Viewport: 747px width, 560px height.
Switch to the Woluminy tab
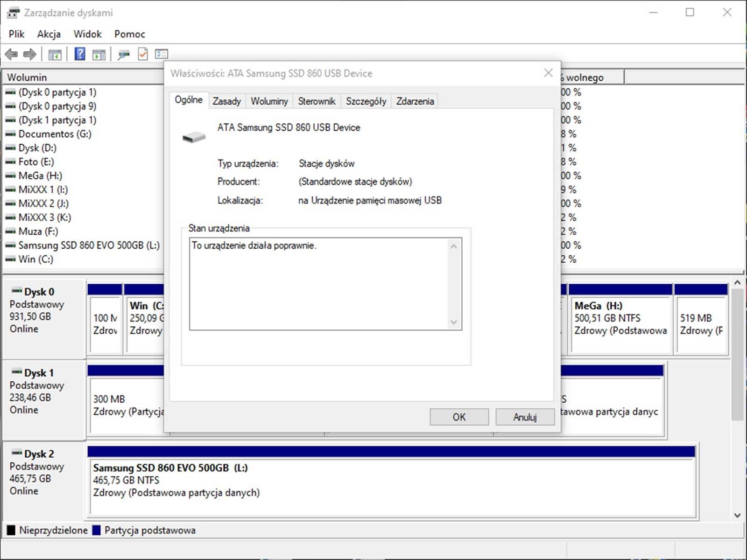click(x=269, y=101)
